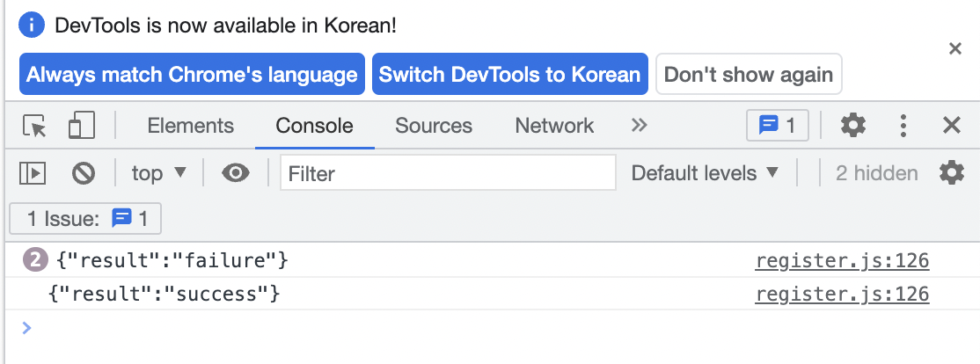The image size is (980, 364).
Task: Create a live expression with eye icon
Action: click(x=236, y=173)
